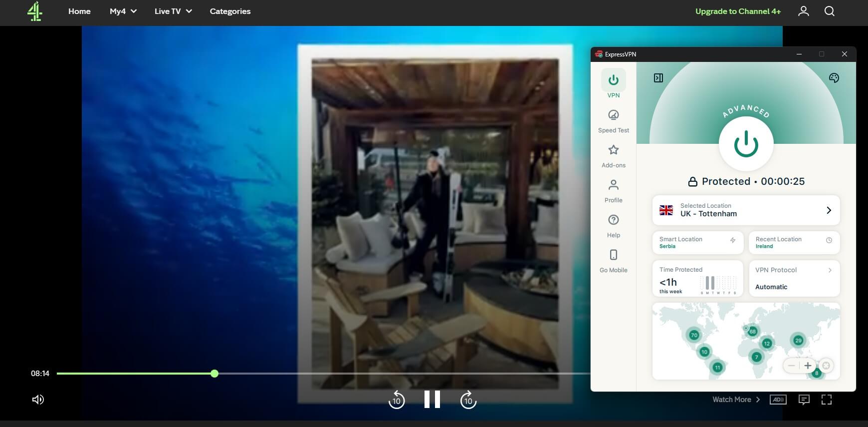This screenshot has height=427, width=868.
Task: Select the 11 server cluster on map
Action: point(717,368)
